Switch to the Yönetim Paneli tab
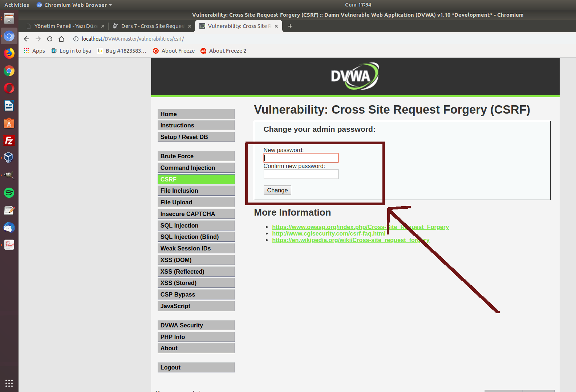This screenshot has width=576, height=392. 65,26
